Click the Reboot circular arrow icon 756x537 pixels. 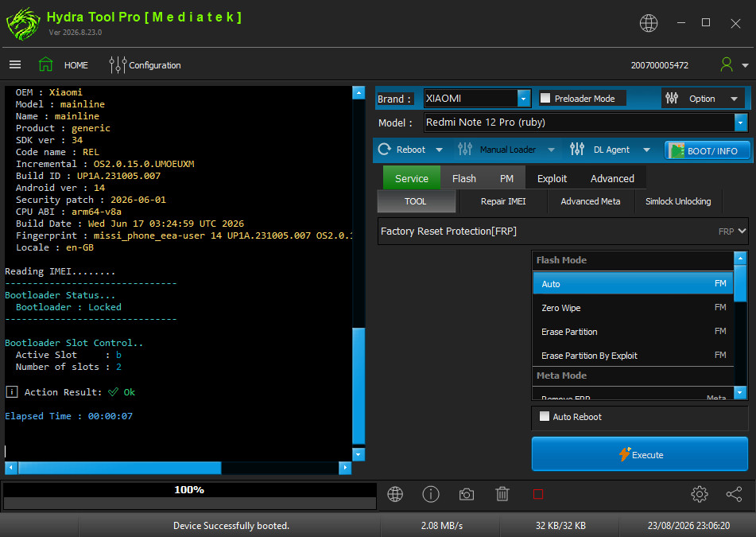384,150
